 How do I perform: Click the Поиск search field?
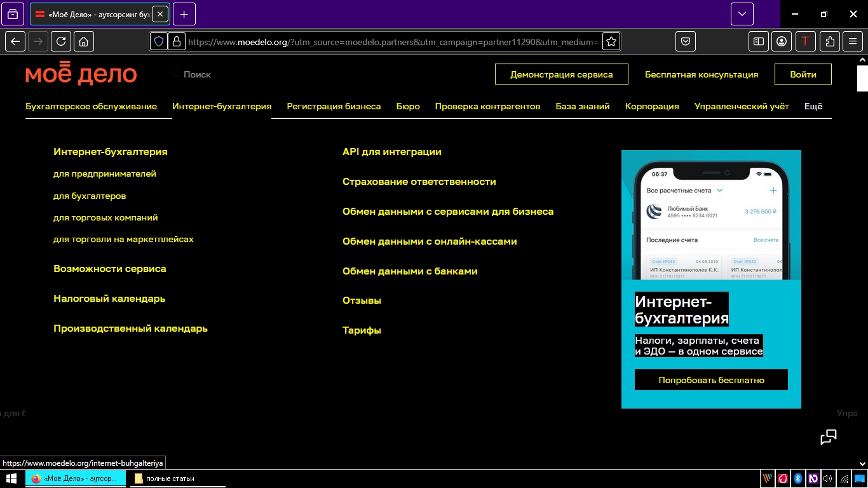click(197, 74)
